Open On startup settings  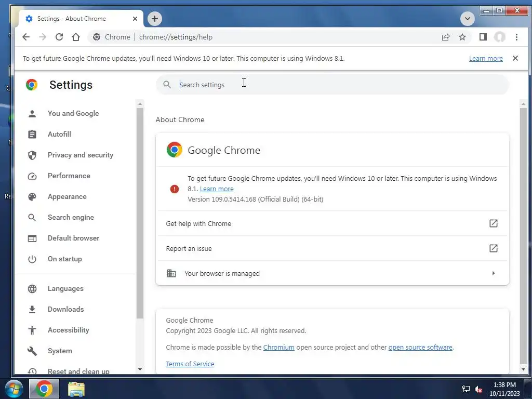click(x=65, y=259)
